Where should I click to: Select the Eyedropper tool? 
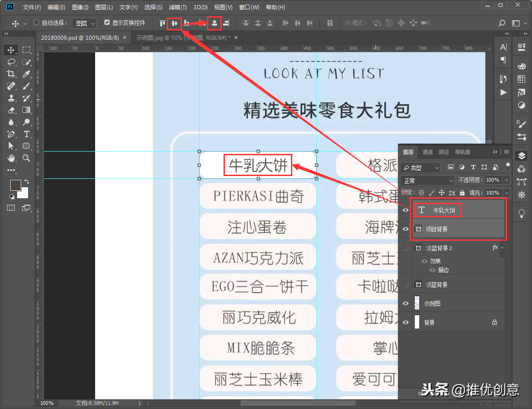[x=26, y=74]
